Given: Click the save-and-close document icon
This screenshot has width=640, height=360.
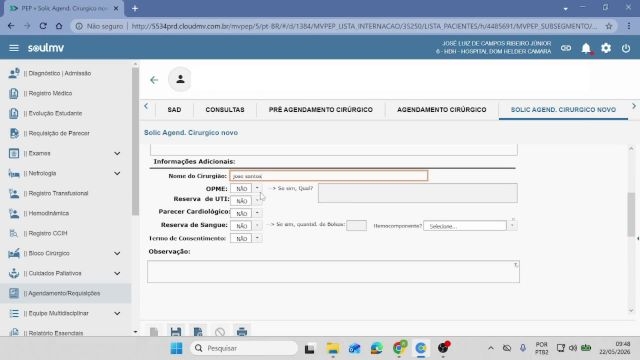Looking at the screenshot, I should 198,331.
